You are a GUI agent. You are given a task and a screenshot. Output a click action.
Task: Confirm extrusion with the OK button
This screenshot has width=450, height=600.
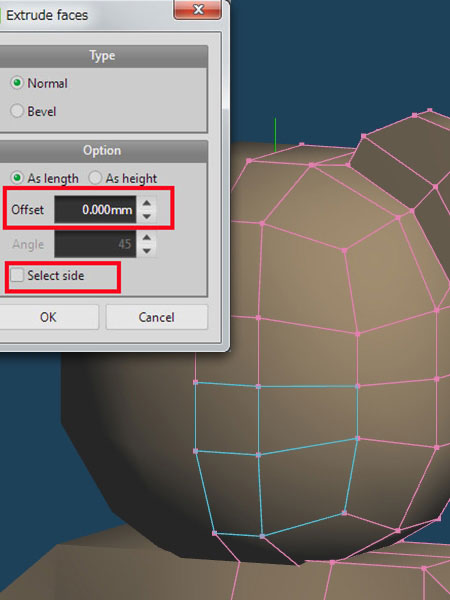click(x=48, y=317)
